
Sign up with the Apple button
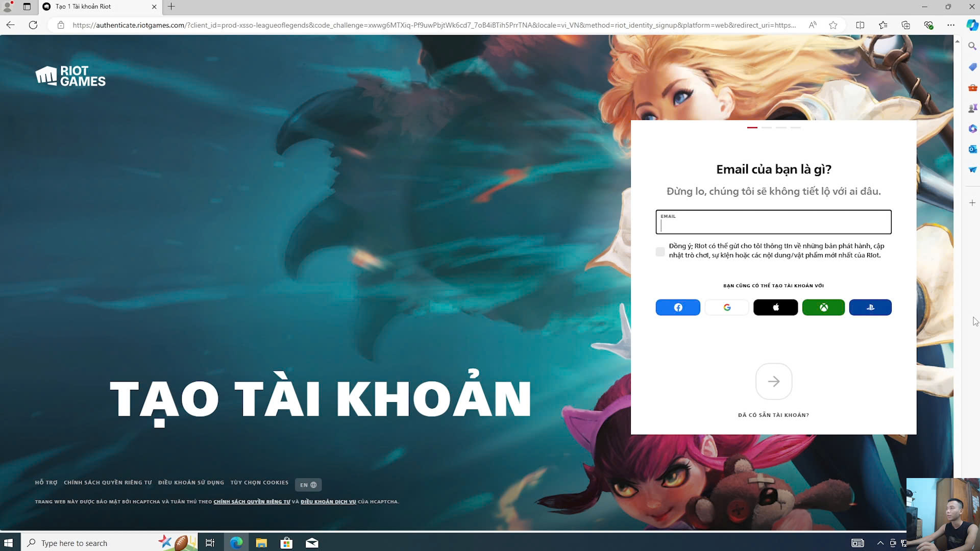click(x=775, y=307)
